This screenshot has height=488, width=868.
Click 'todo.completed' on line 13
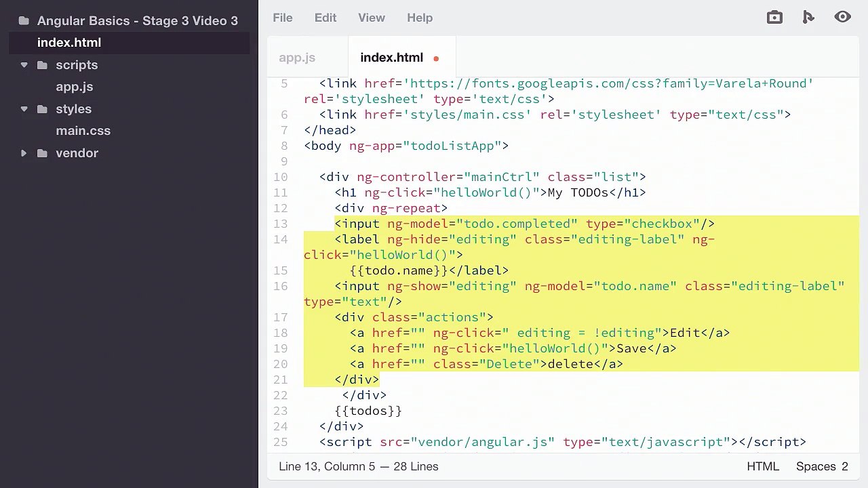[x=517, y=224]
